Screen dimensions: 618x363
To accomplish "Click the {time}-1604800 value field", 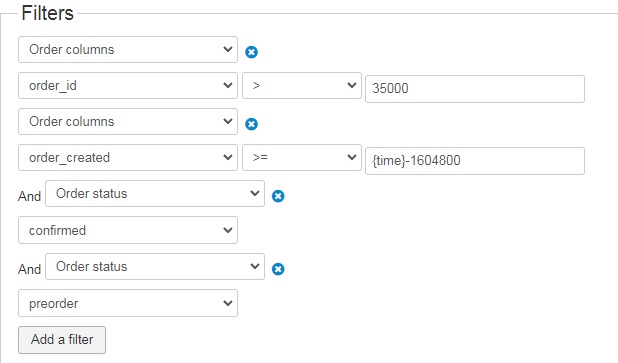I will coord(475,161).
